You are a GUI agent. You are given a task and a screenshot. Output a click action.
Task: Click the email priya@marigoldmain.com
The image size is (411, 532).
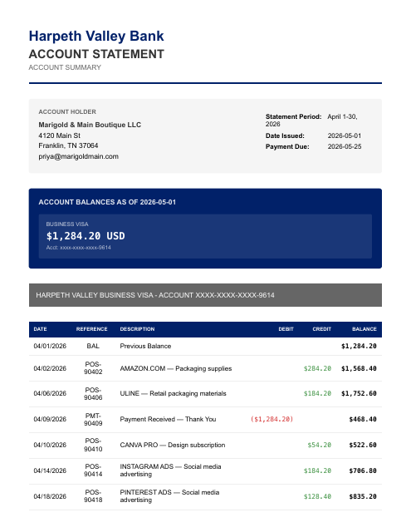click(78, 156)
